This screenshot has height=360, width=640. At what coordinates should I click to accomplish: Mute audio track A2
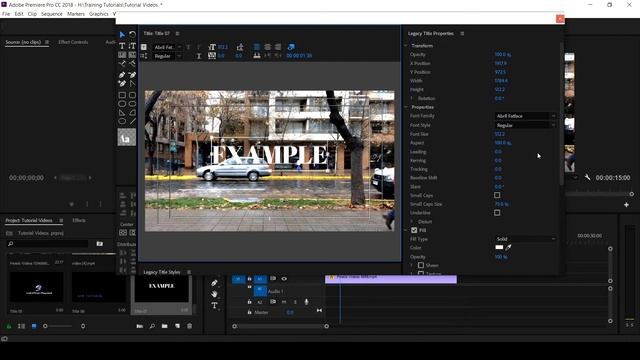tap(284, 302)
